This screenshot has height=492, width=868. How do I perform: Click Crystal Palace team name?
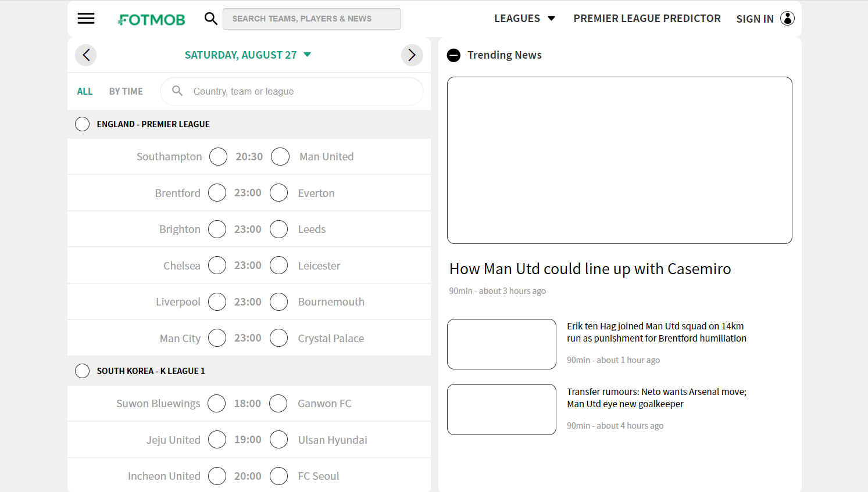pyautogui.click(x=331, y=339)
